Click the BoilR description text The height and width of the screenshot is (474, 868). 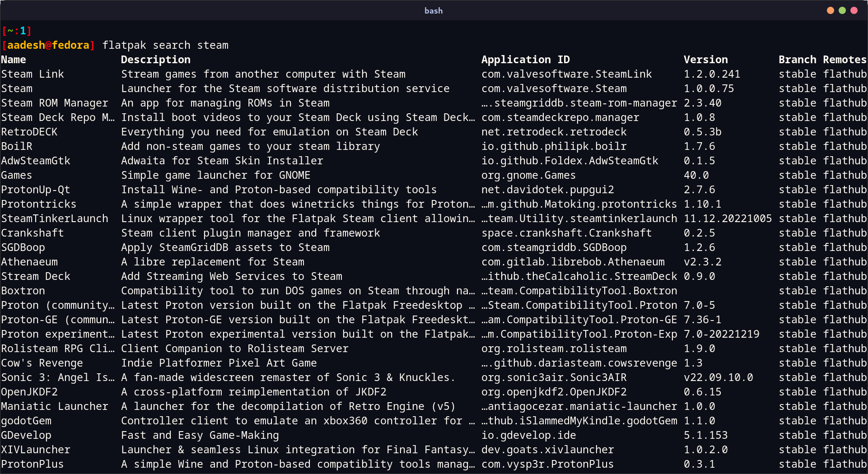250,146
